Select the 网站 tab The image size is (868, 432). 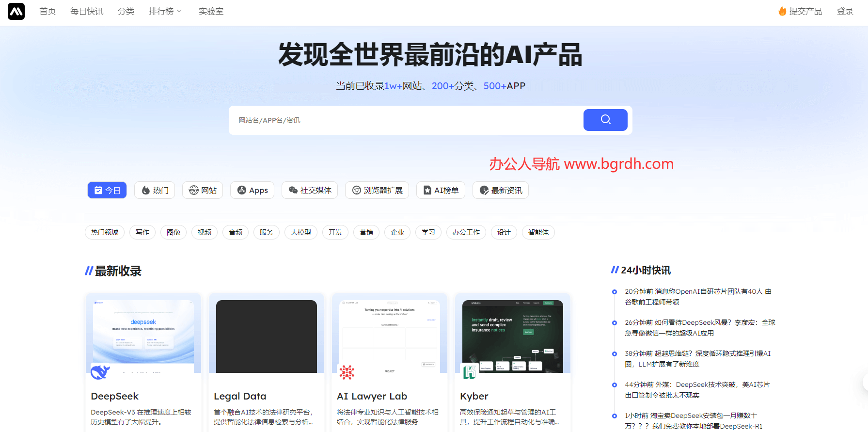[203, 190]
